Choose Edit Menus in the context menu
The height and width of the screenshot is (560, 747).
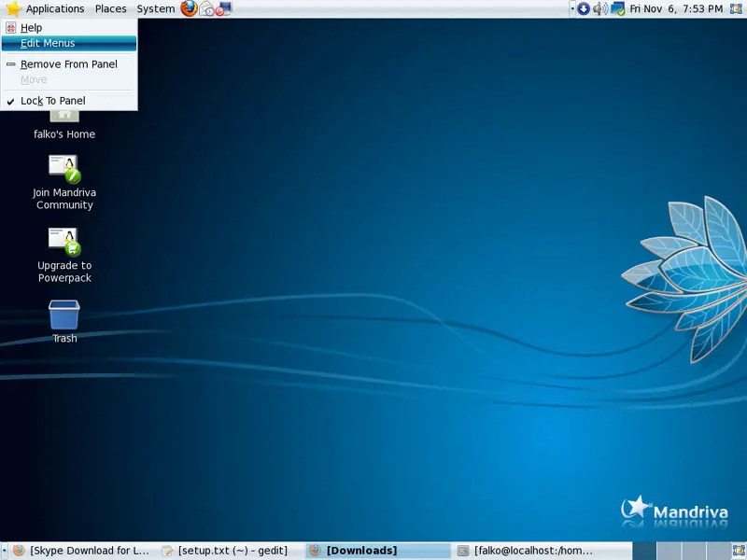coord(69,43)
